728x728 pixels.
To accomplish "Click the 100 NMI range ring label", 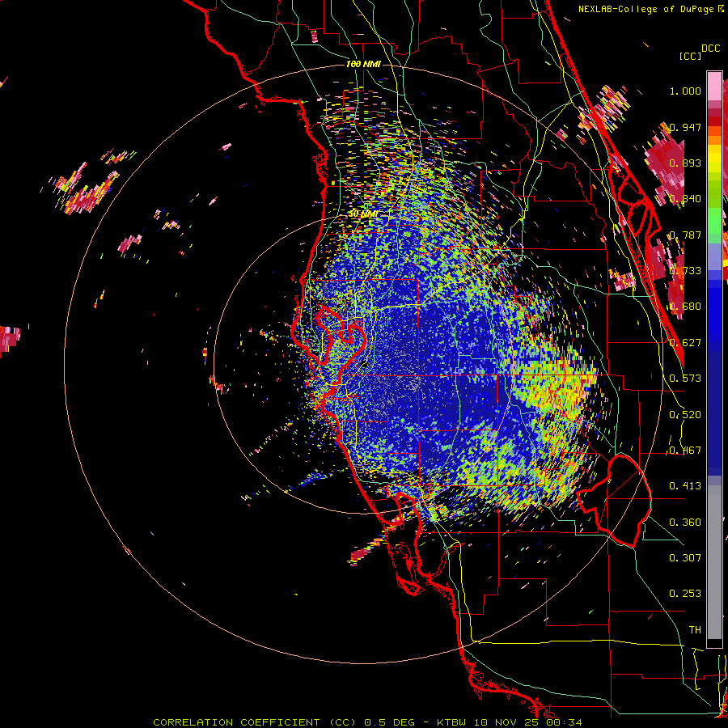I will pos(363,64).
